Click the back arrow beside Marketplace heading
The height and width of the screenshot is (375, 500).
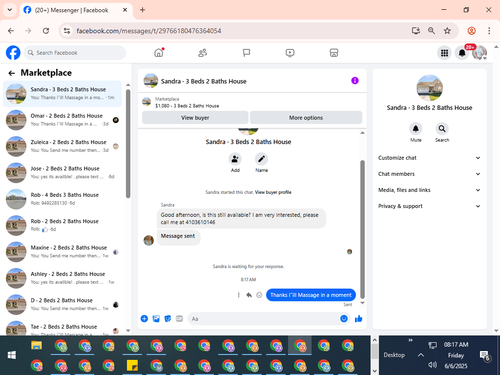coord(12,73)
